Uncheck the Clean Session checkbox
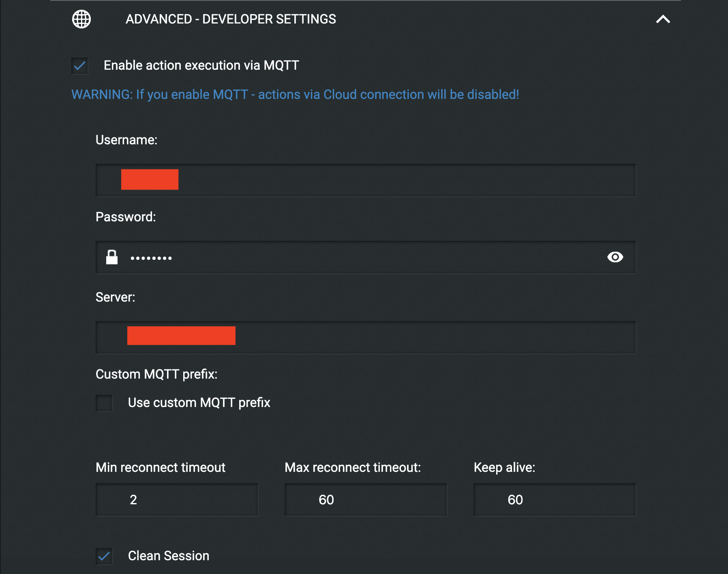Viewport: 728px width, 574px height. pos(104,556)
